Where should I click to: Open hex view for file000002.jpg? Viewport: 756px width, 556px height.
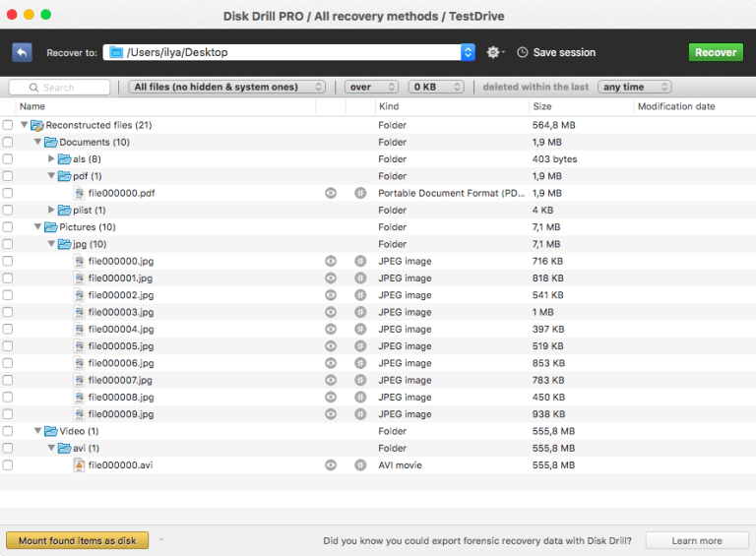point(360,295)
